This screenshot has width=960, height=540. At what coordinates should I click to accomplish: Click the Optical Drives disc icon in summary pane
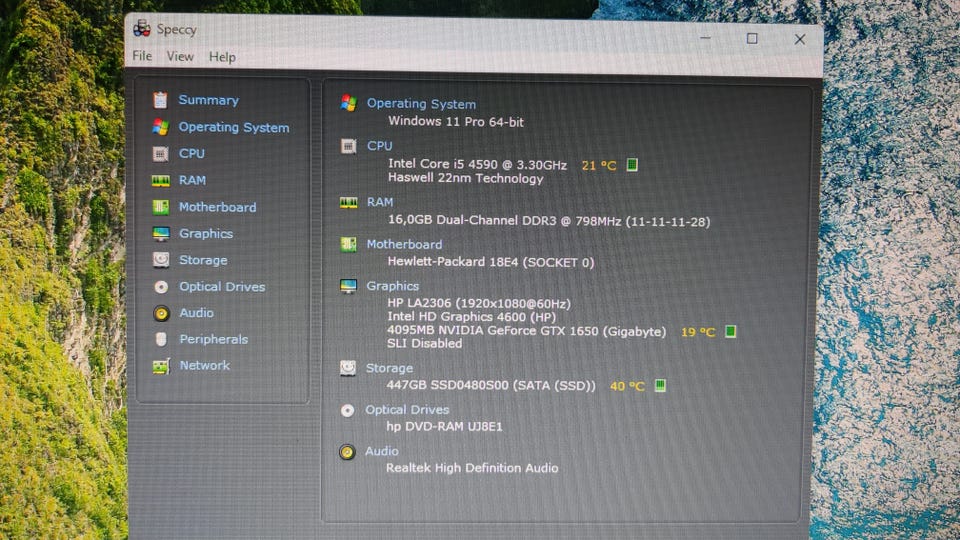click(347, 410)
